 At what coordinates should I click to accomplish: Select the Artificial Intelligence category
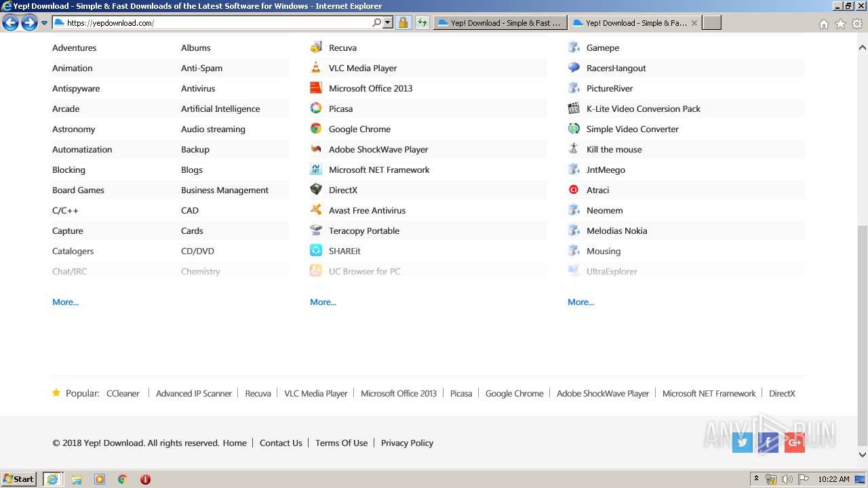[x=220, y=108]
